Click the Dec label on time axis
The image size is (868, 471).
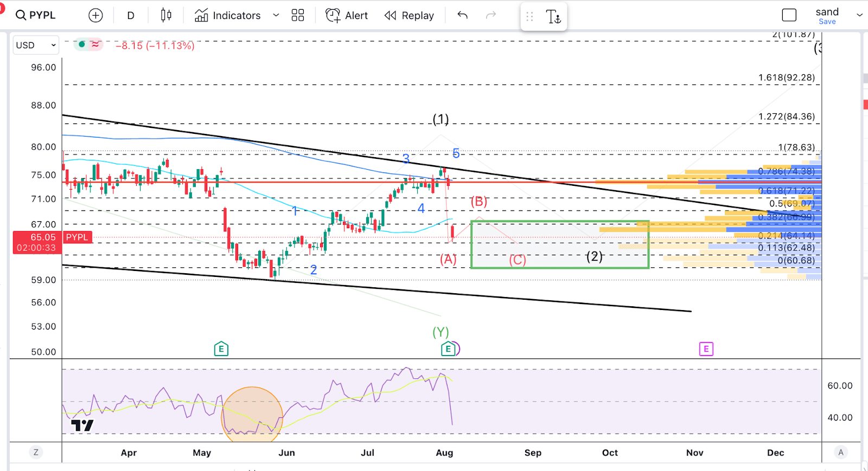tap(776, 453)
